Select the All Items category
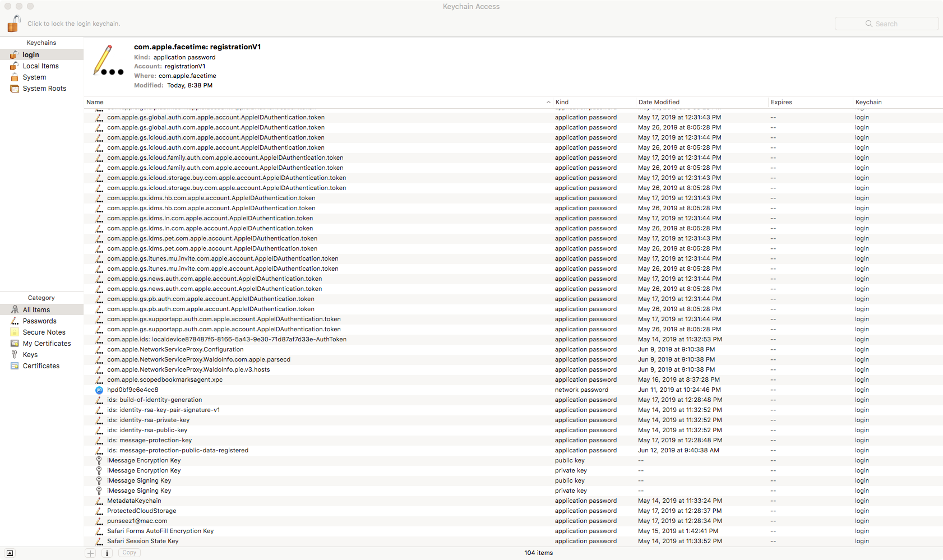The image size is (943, 560). click(35, 309)
